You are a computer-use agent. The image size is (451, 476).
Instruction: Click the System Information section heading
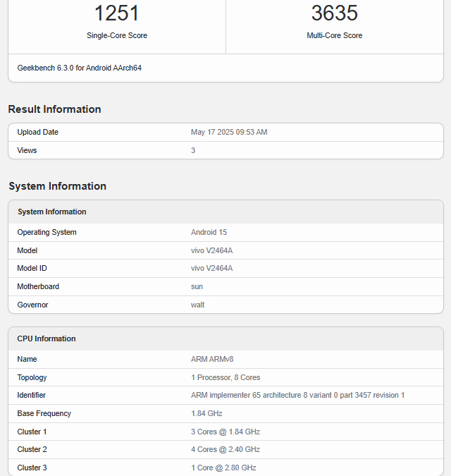[57, 186]
